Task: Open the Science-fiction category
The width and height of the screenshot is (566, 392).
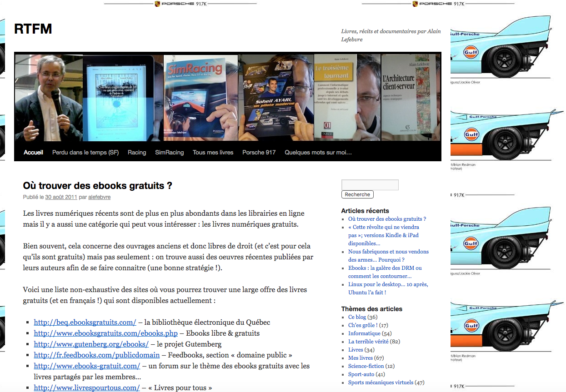Action: click(x=366, y=366)
